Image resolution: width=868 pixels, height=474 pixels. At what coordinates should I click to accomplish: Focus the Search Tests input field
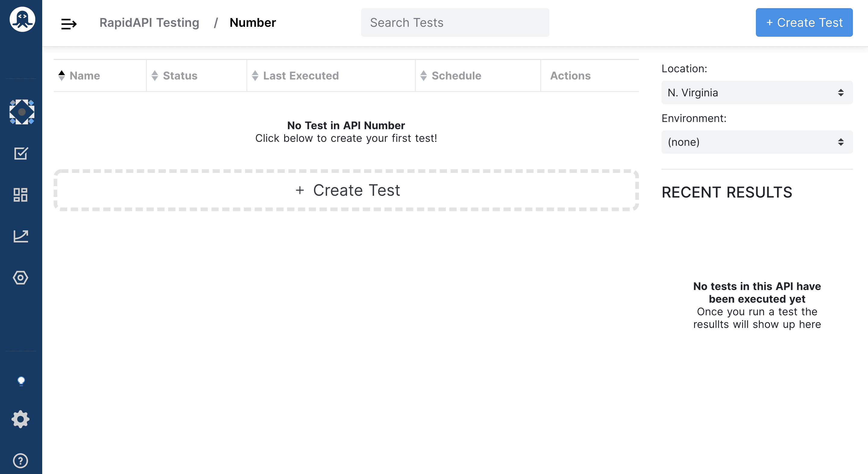[455, 23]
